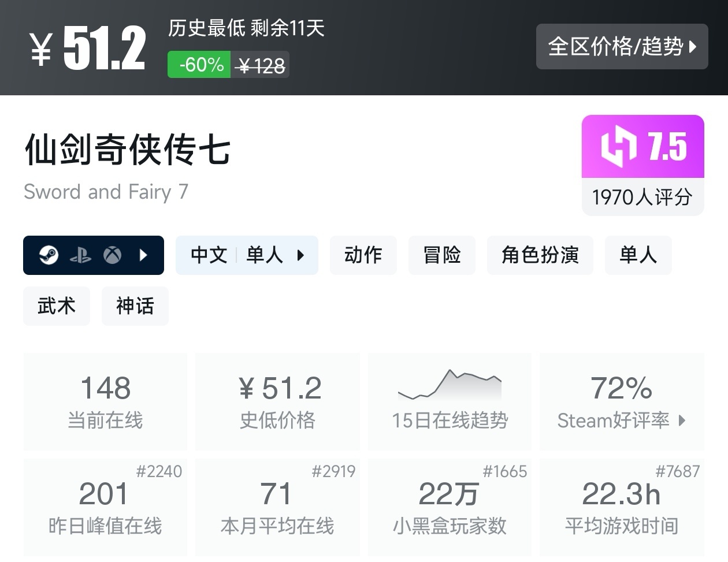This screenshot has height=562, width=728.
Task: Click the Xbox platform icon
Action: [112, 255]
